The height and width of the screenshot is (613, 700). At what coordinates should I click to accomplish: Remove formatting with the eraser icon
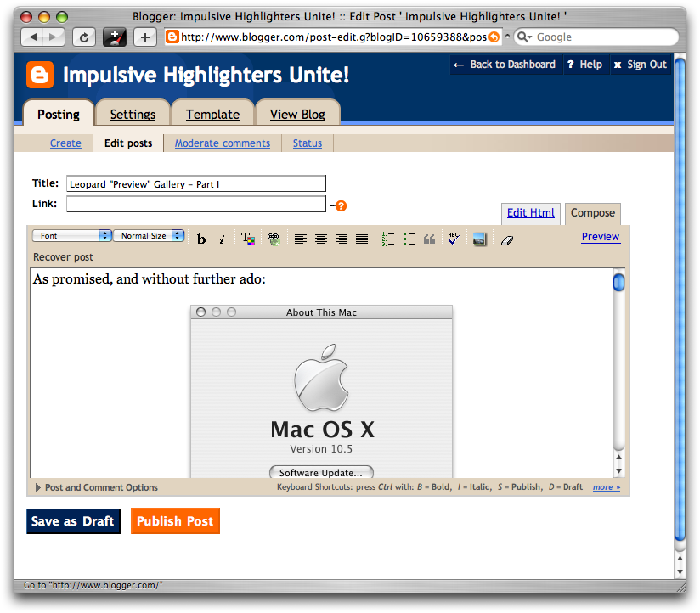coord(506,239)
